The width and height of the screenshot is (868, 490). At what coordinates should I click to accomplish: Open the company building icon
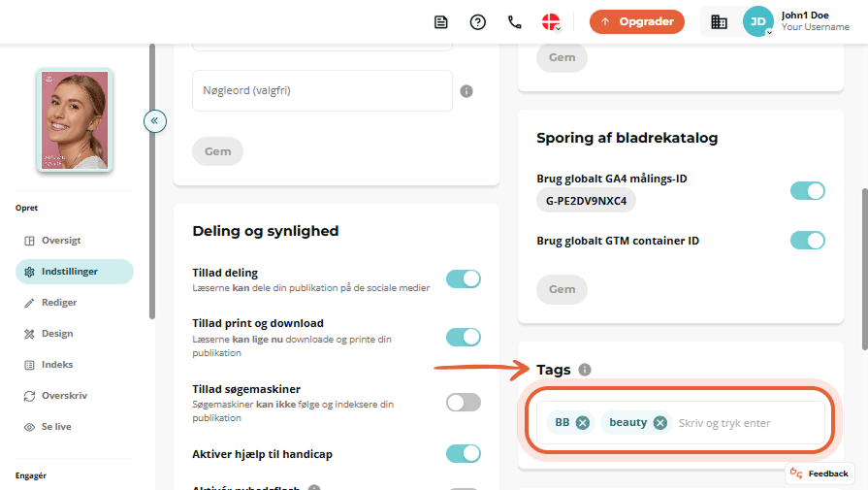tap(719, 22)
